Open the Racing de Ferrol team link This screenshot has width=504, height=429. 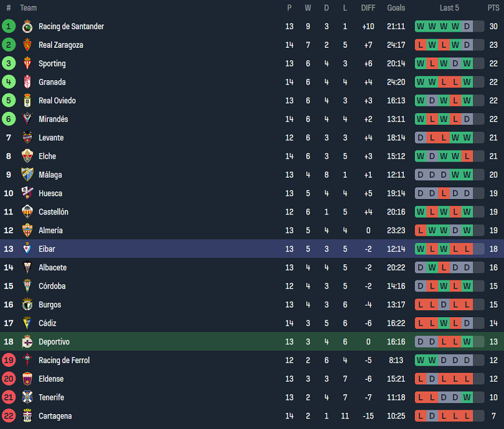[x=64, y=361]
